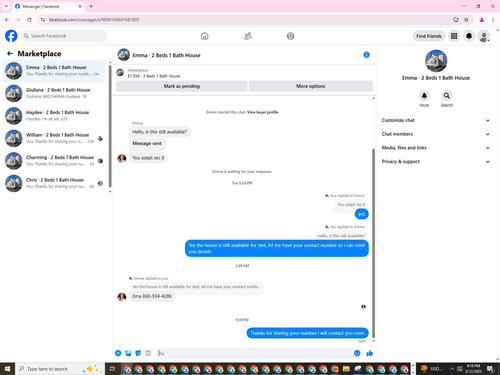The height and width of the screenshot is (375, 500).
Task: Open Haydee - 2 Beds 1 Bath House chat
Action: (54, 116)
